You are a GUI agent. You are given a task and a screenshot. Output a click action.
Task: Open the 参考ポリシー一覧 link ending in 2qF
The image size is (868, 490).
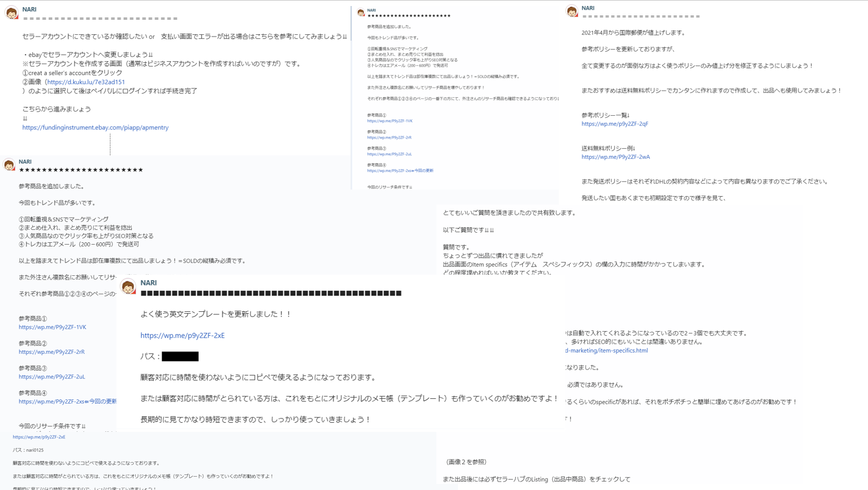click(615, 124)
